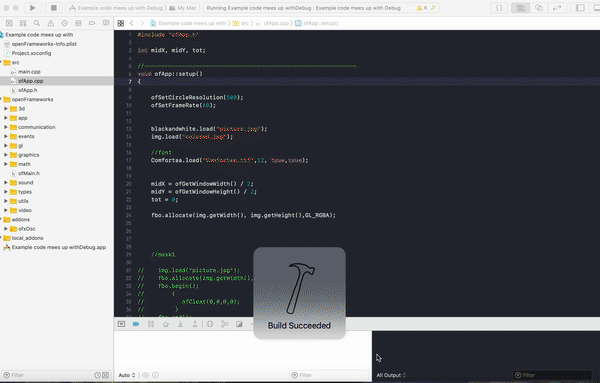Go back in editor history
Viewport: 600px width, 383px height.
[132, 23]
